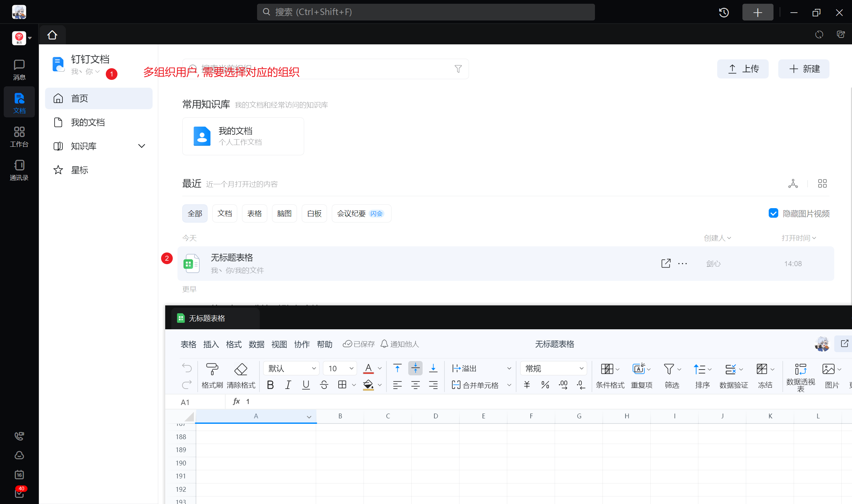Open the 插入 menu in spreadsheet
The image size is (852, 504).
click(x=211, y=344)
